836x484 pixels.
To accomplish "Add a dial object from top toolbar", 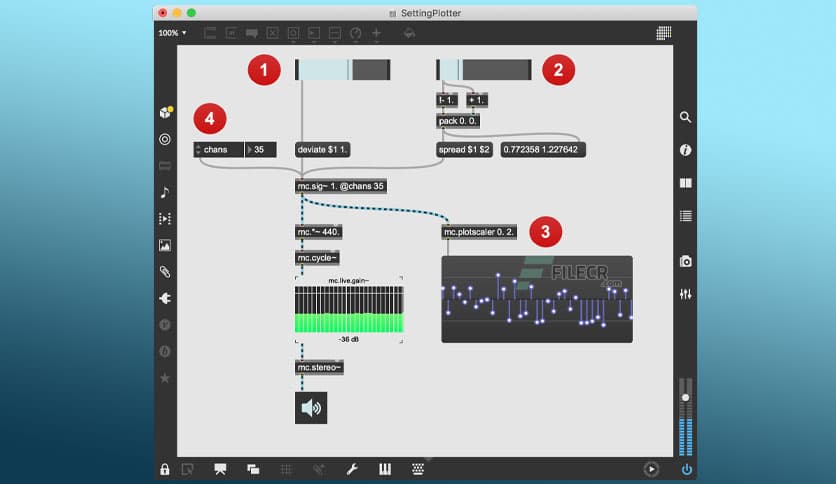I will (356, 33).
